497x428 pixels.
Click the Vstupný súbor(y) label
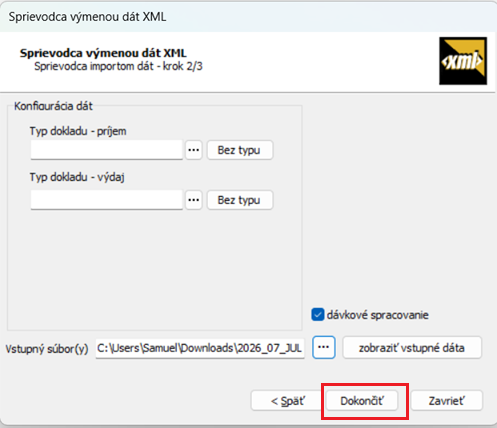47,349
